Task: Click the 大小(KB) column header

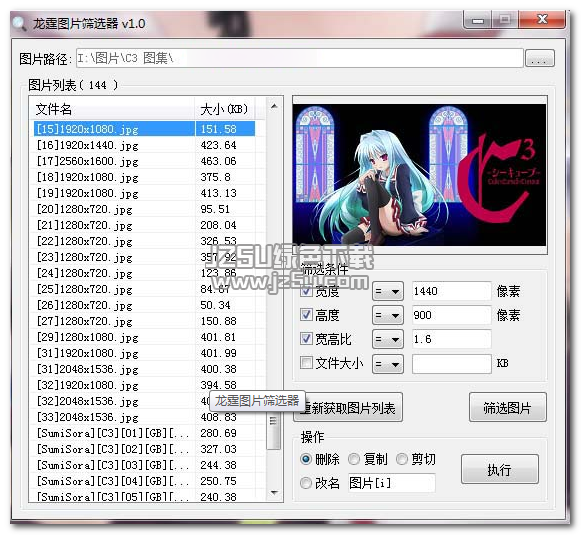Action: (x=225, y=109)
